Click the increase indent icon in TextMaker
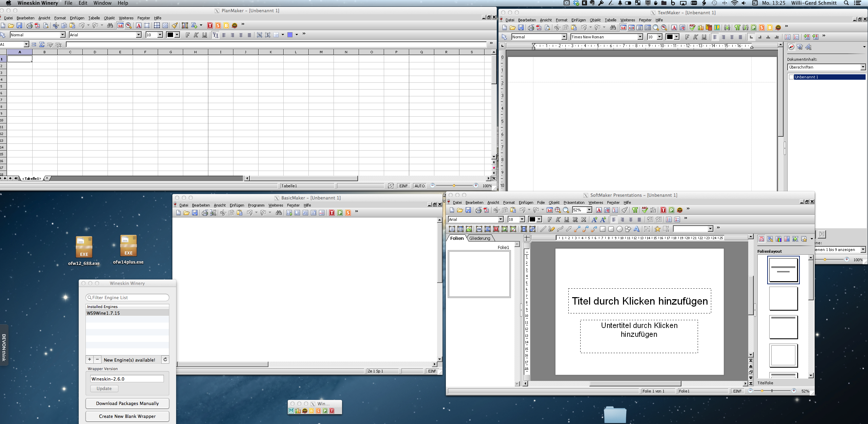 815,37
